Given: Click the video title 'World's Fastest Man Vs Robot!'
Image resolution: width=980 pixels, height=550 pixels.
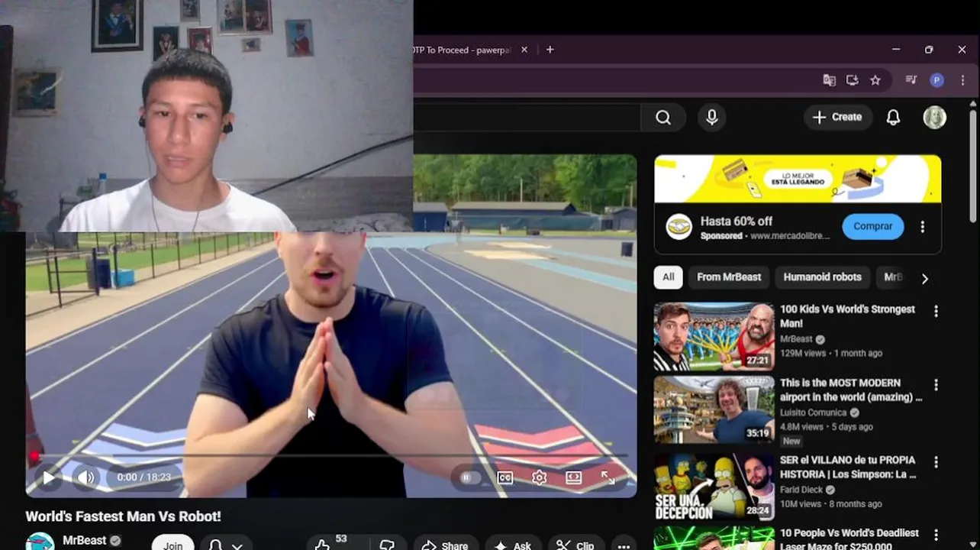Looking at the screenshot, I should pyautogui.click(x=123, y=516).
